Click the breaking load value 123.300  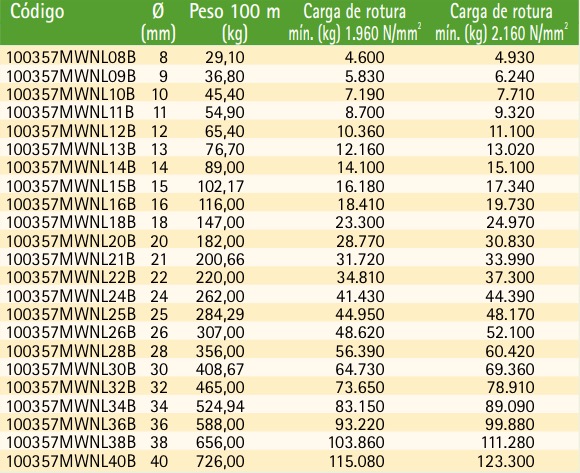(506, 462)
